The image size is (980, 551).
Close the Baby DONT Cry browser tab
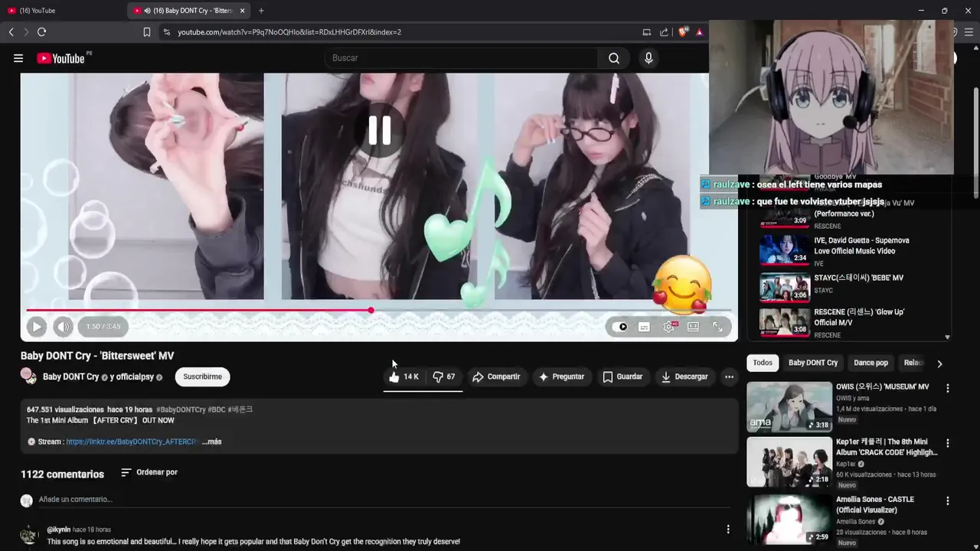click(x=243, y=11)
